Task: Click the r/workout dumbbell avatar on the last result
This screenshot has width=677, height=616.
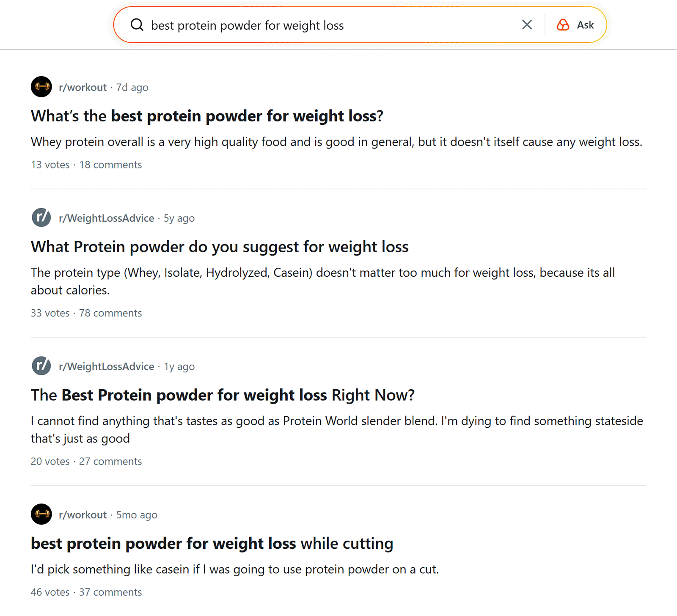Action: tap(41, 514)
